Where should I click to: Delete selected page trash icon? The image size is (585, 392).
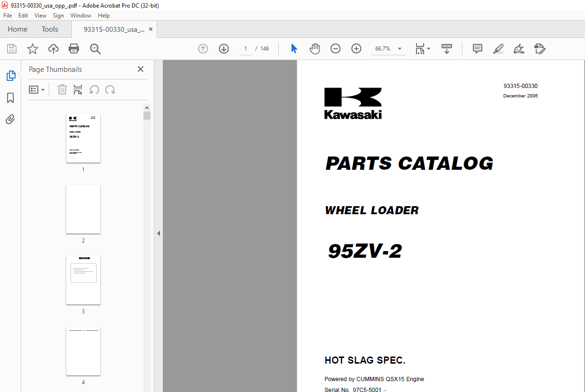click(x=62, y=90)
